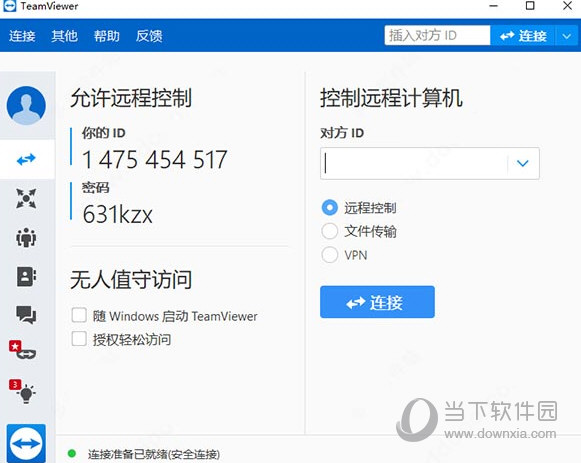The width and height of the screenshot is (581, 463).
Task: Enable the 授权轻松访问 checkbox
Action: 79,339
